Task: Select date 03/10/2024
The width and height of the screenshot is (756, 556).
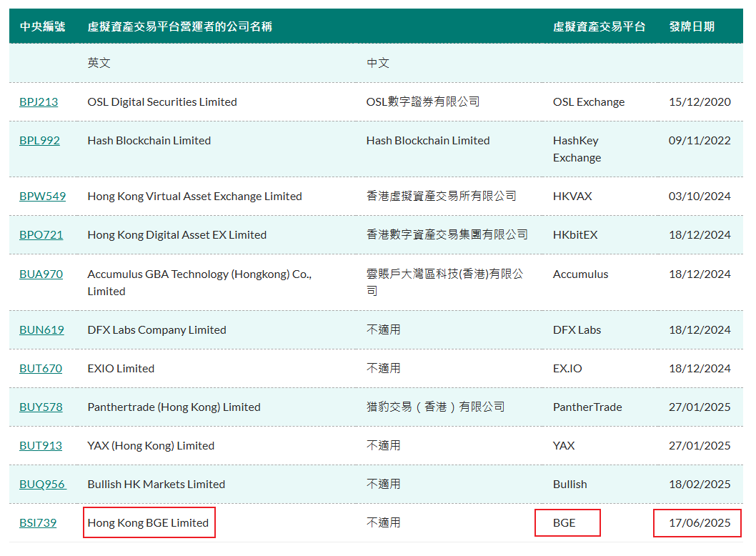Action: [700, 197]
